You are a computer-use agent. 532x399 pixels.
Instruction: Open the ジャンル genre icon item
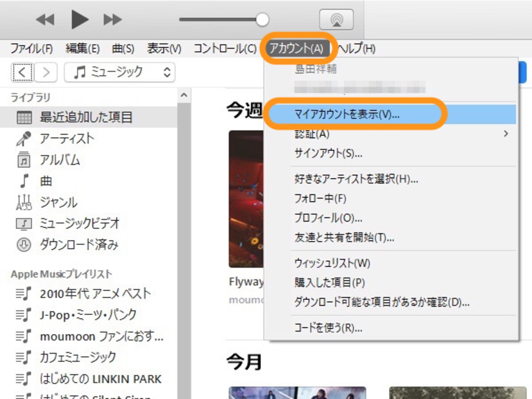click(23, 203)
